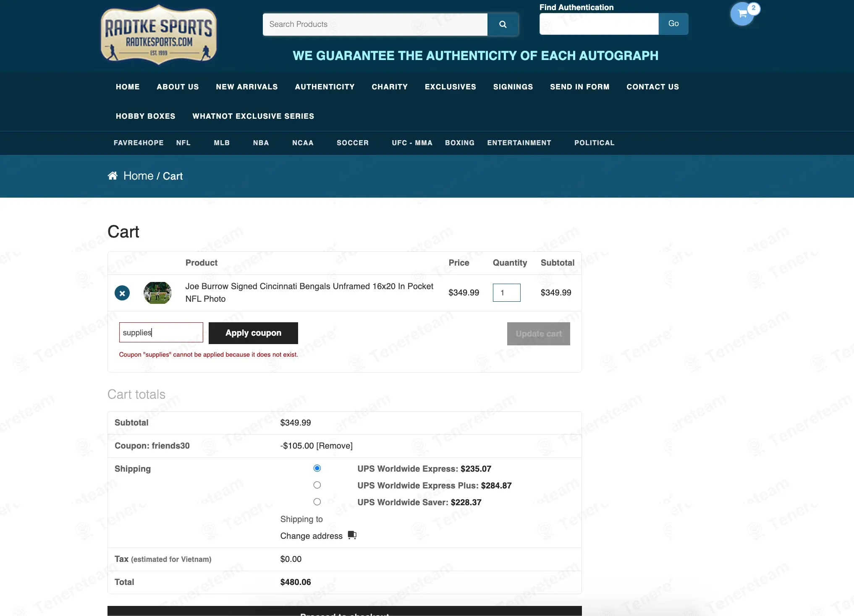This screenshot has width=854, height=616.
Task: Open the NFL category
Action: click(183, 143)
